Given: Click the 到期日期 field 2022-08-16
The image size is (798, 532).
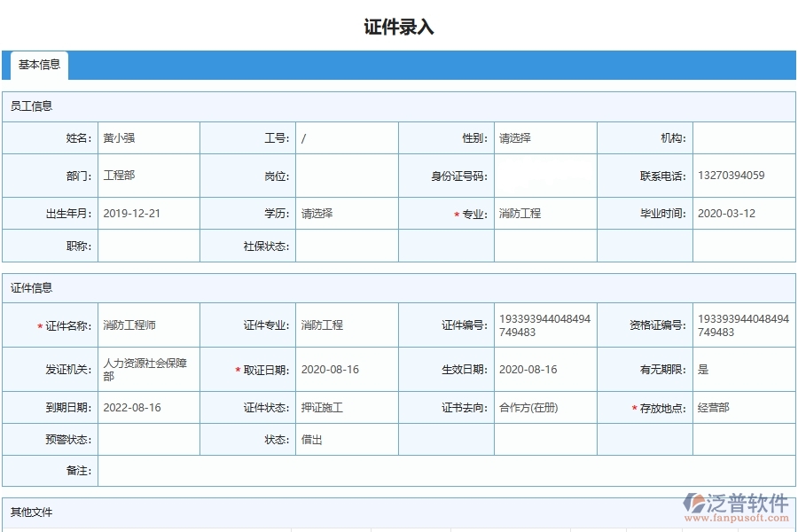Looking at the screenshot, I should 149,407.
